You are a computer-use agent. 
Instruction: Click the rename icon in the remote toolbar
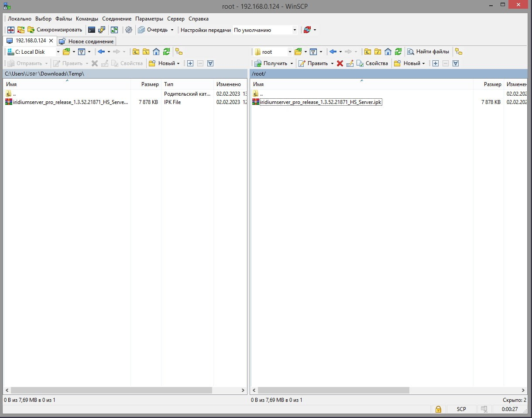pyautogui.click(x=350, y=64)
